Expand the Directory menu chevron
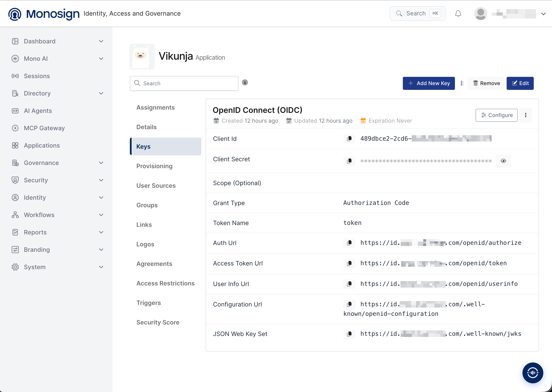Viewport: 552px width, 392px height. point(101,93)
